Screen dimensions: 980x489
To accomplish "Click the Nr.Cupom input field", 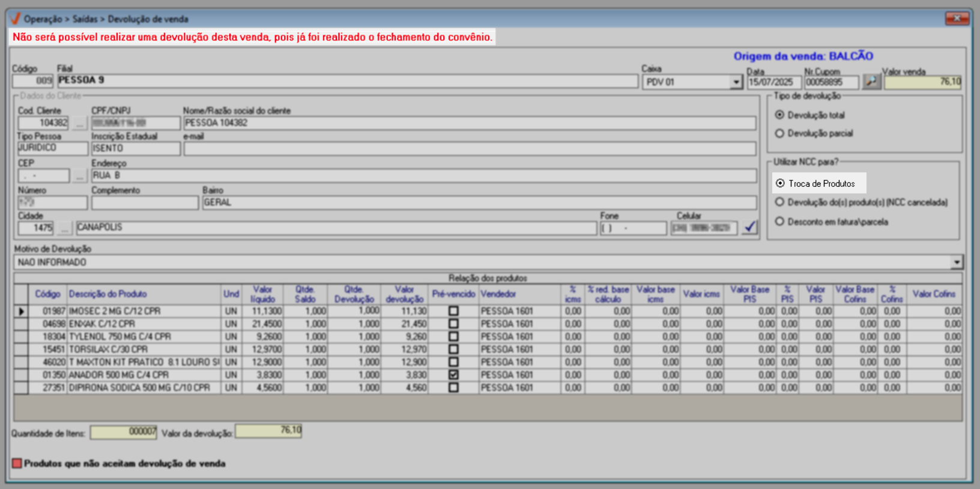I will tap(832, 82).
